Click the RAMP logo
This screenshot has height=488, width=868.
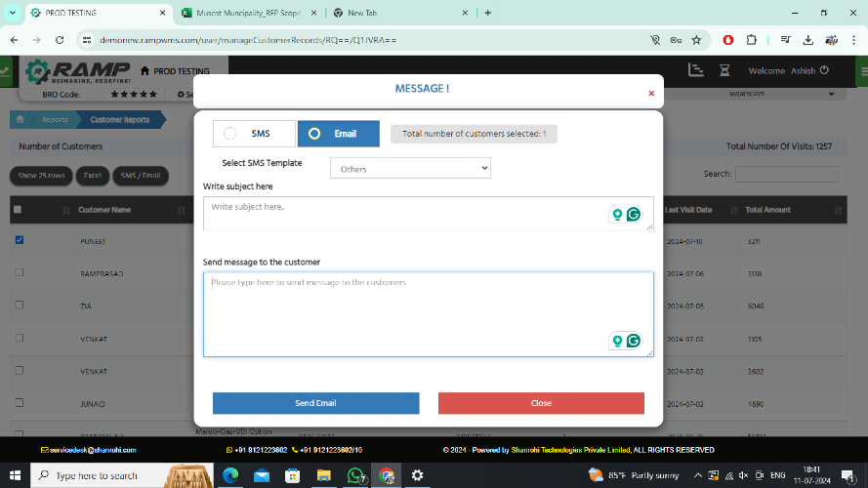pyautogui.click(x=78, y=71)
